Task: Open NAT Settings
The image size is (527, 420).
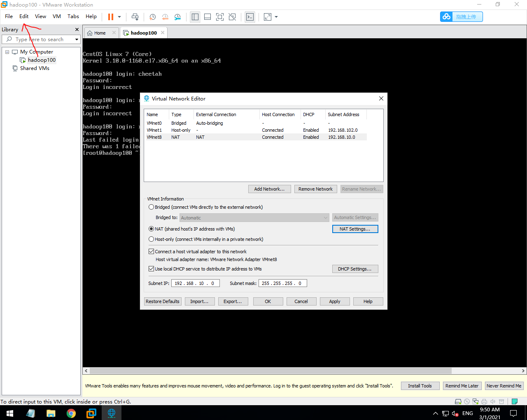Action: point(355,229)
